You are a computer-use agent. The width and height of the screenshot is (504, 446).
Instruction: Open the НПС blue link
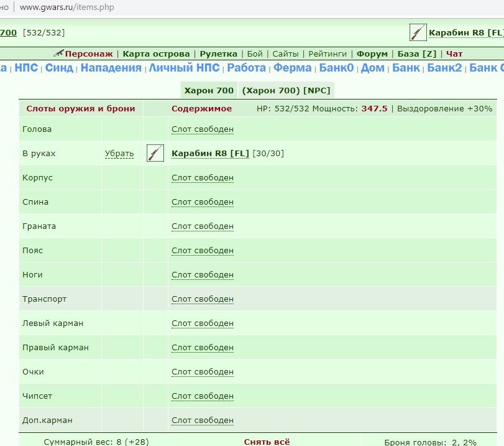(26, 68)
